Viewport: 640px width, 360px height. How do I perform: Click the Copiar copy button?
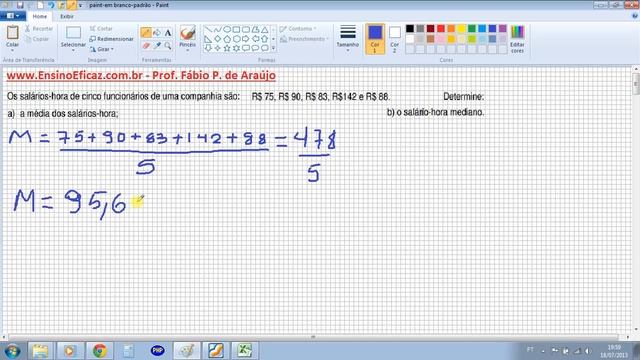pyautogui.click(x=37, y=39)
